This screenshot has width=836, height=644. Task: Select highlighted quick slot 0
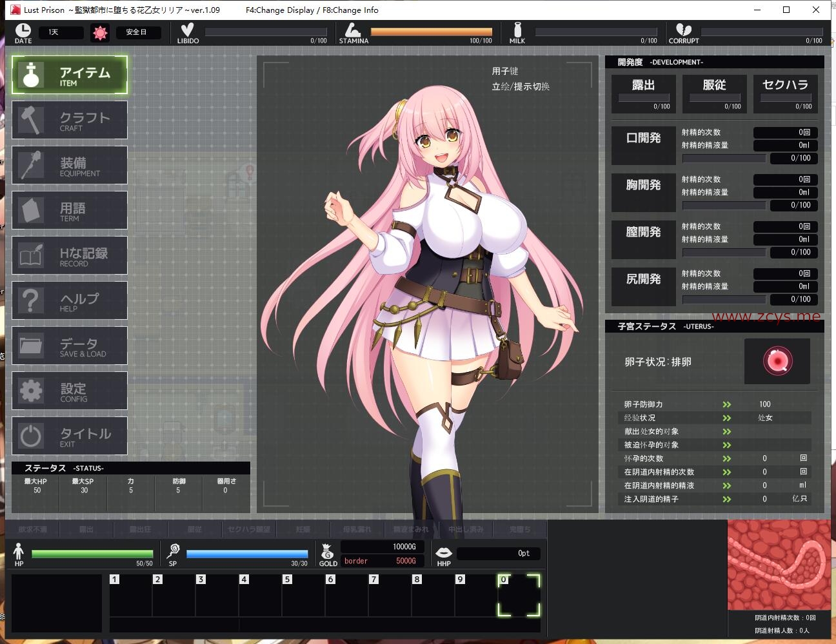click(519, 595)
